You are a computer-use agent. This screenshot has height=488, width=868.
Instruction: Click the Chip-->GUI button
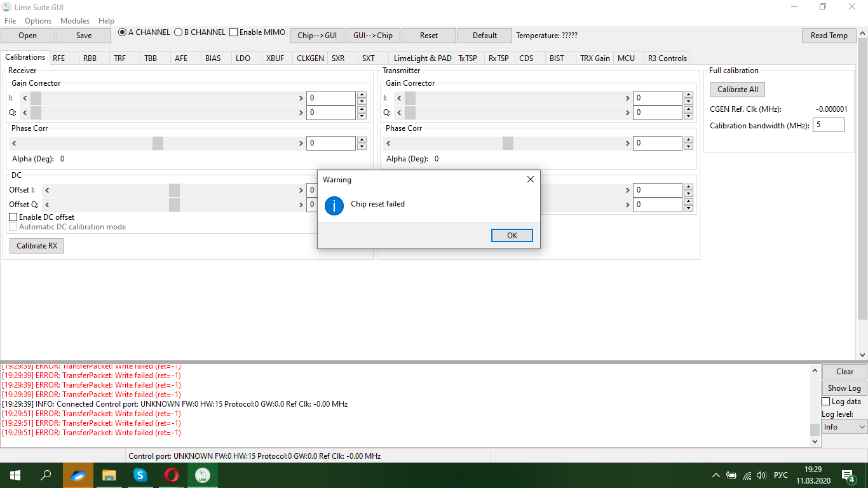[317, 36]
